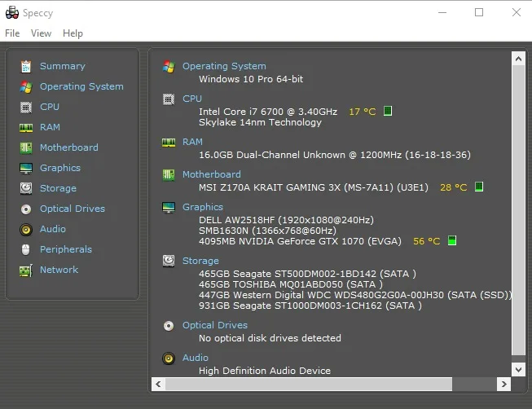Click the Storage heading link in summary

(x=200, y=261)
